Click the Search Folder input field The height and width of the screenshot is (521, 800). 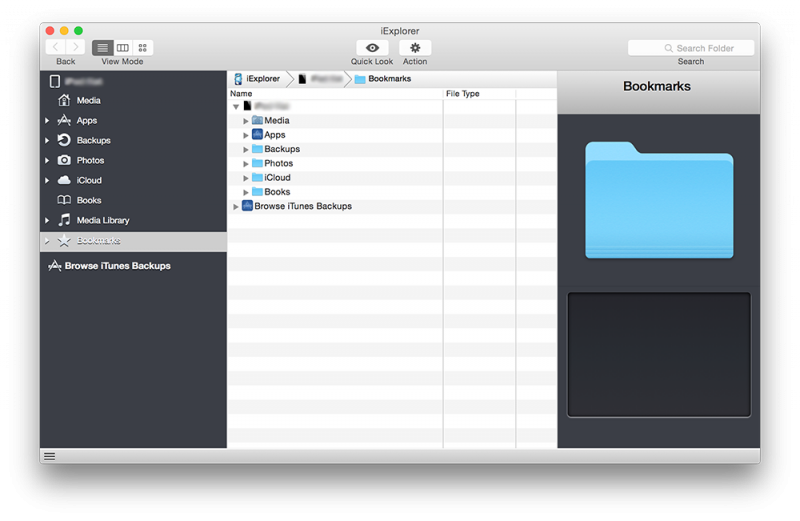click(691, 48)
